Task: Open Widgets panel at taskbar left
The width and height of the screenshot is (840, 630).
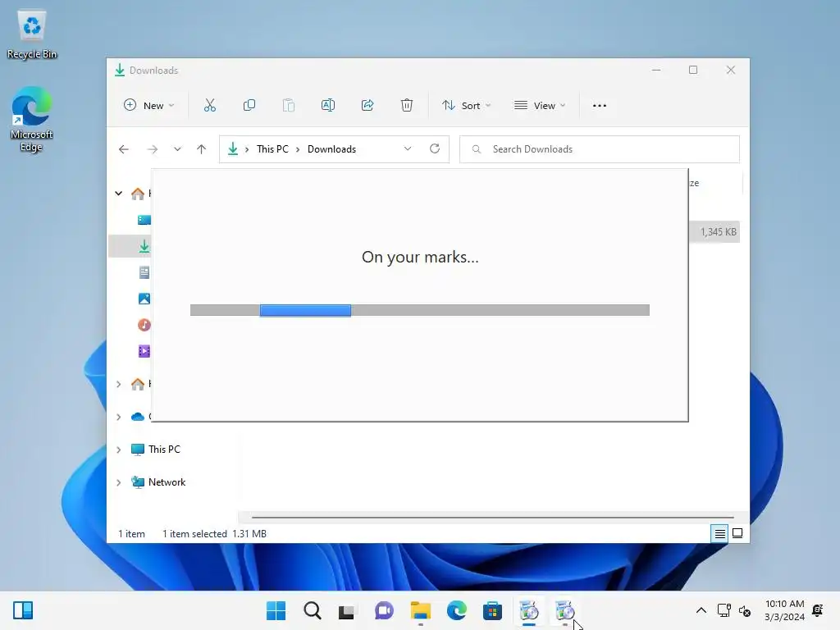Action: pyautogui.click(x=23, y=610)
